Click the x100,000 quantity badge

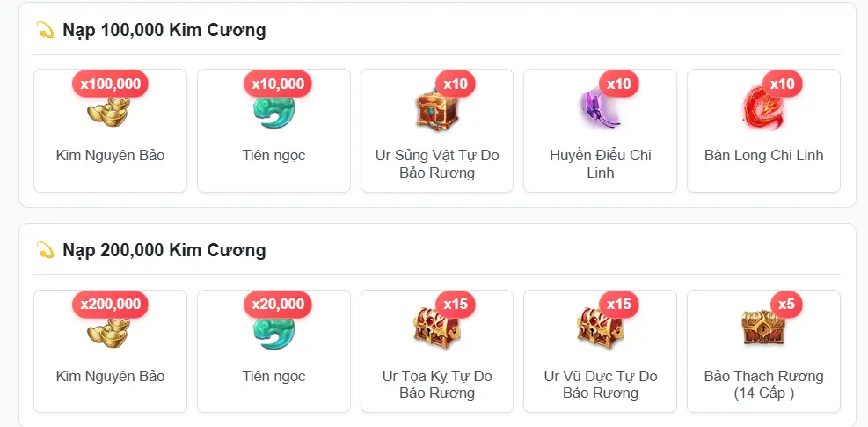pos(110,84)
